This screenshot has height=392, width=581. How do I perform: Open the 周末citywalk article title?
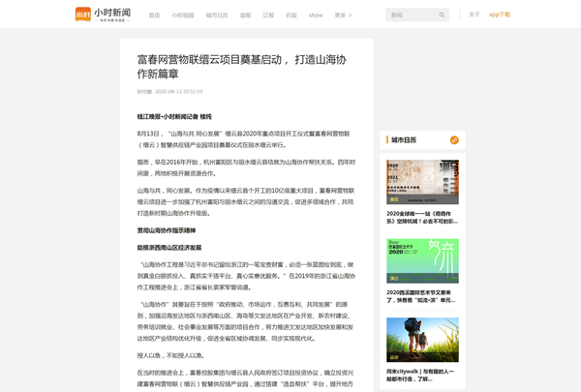(x=422, y=375)
